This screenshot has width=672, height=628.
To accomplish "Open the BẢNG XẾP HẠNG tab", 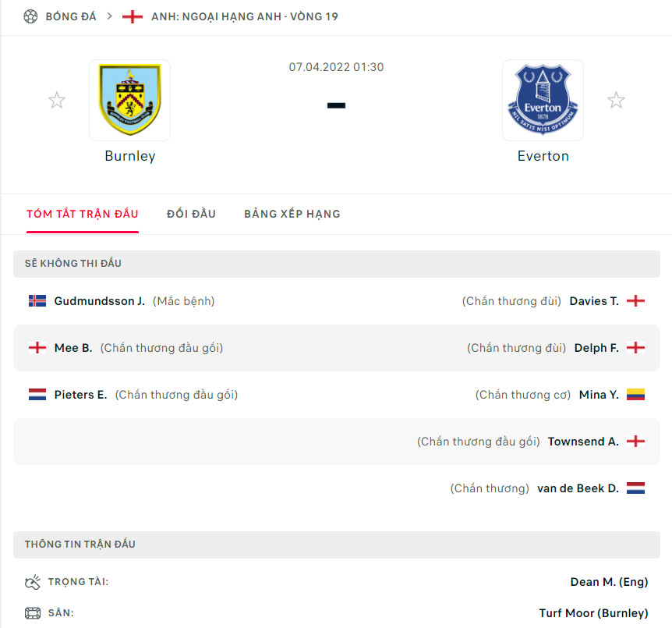I will pos(292,214).
